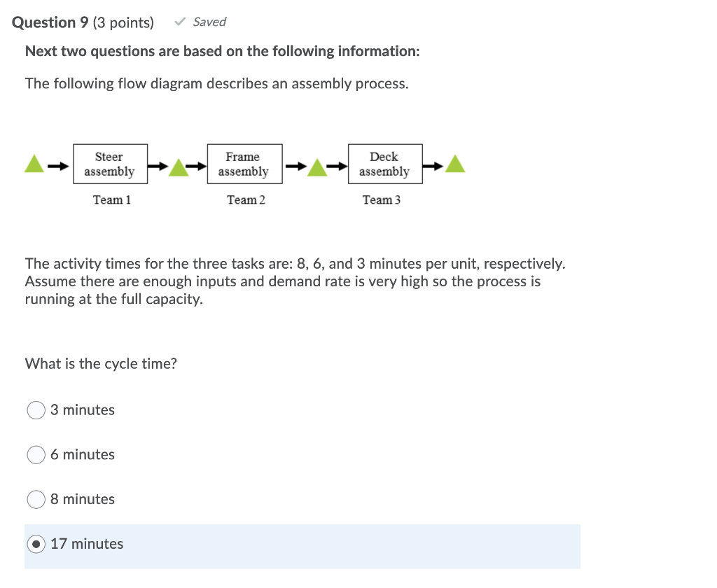Select the 3 minutes radio button

[36, 409]
